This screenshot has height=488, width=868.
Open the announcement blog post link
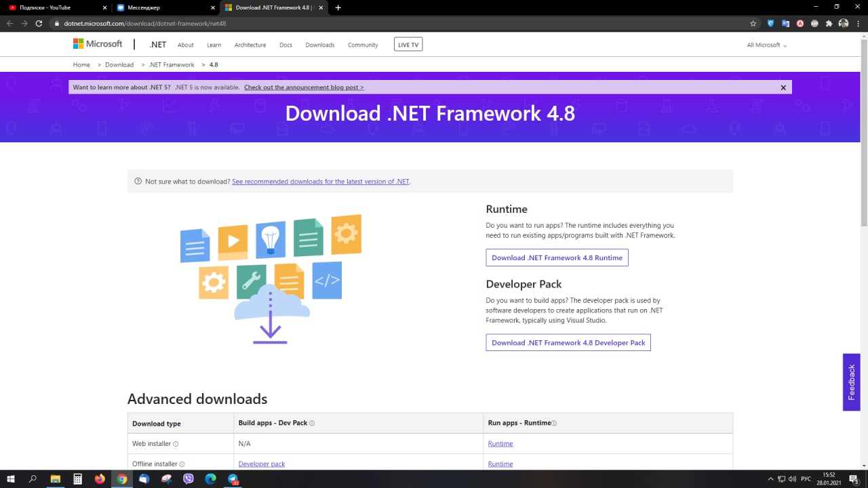click(304, 87)
